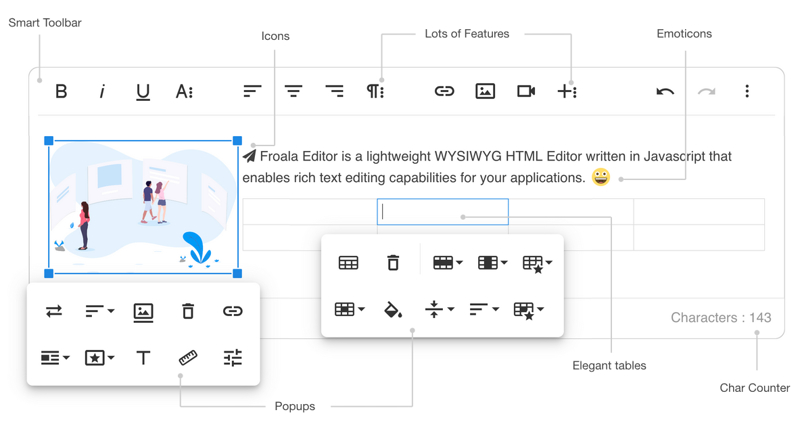Replace image using the swap arrows icon
This screenshot has height=423, width=800.
tap(54, 311)
